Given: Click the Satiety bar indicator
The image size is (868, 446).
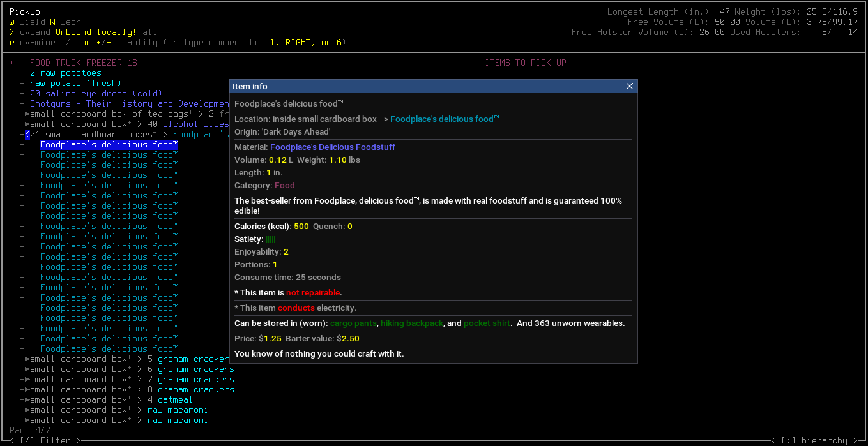Looking at the screenshot, I should pos(271,239).
